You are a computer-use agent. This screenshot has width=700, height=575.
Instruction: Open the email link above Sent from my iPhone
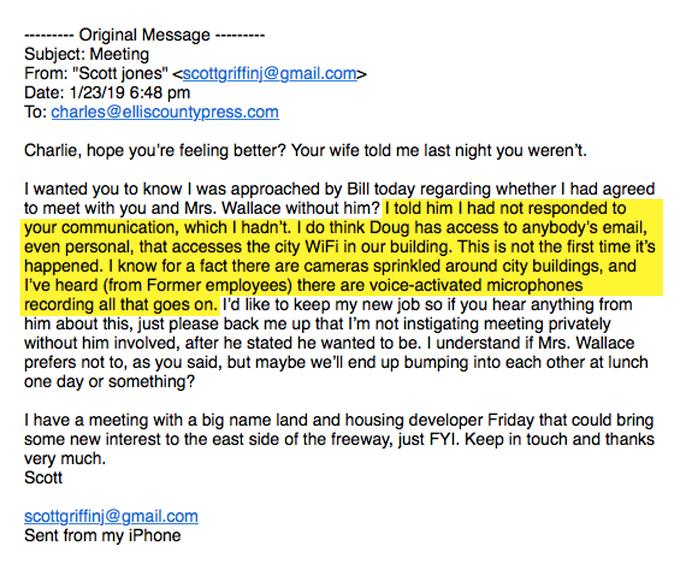[111, 517]
